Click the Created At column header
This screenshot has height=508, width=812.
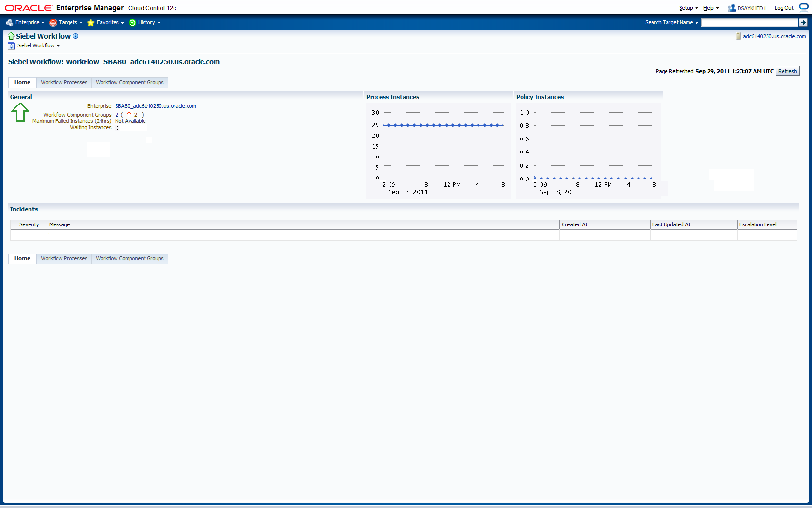click(605, 224)
